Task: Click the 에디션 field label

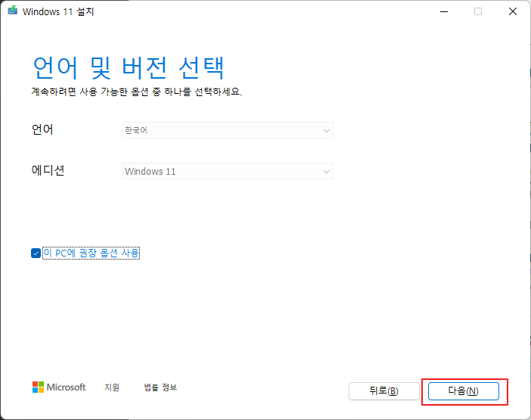Action: [48, 170]
